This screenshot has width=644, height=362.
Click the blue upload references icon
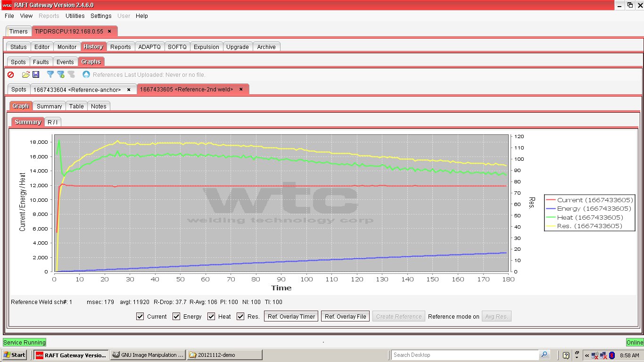pyautogui.click(x=86, y=74)
